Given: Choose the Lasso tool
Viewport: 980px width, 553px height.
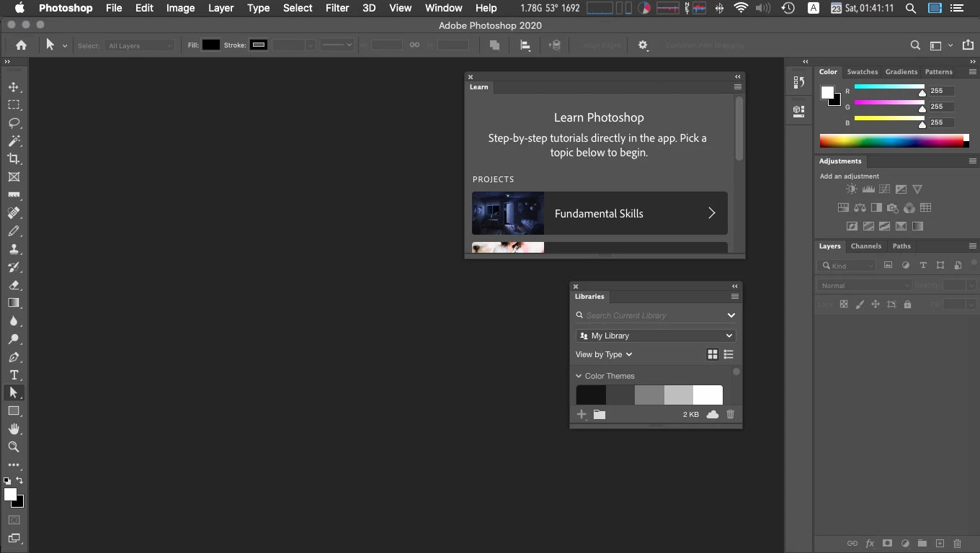Looking at the screenshot, I should [14, 123].
